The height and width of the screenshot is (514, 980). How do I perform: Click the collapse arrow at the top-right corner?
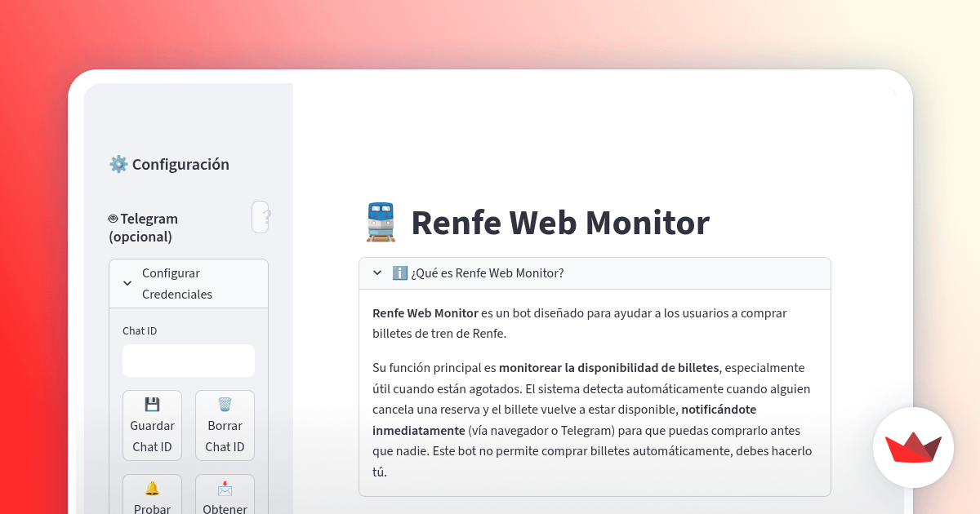click(892, 94)
